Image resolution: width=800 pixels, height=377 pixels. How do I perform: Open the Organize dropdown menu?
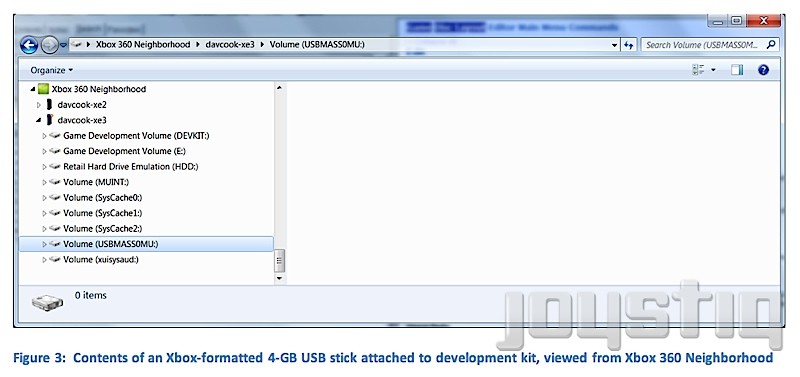(52, 70)
